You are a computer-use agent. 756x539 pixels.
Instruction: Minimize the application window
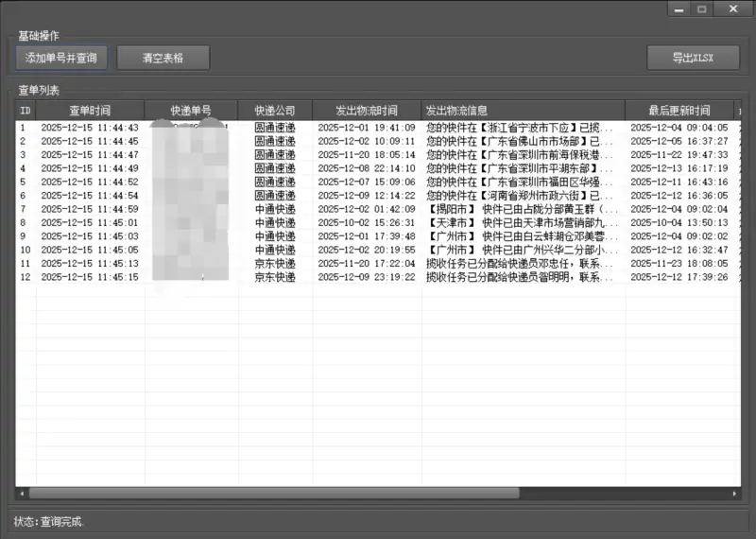[x=679, y=9]
